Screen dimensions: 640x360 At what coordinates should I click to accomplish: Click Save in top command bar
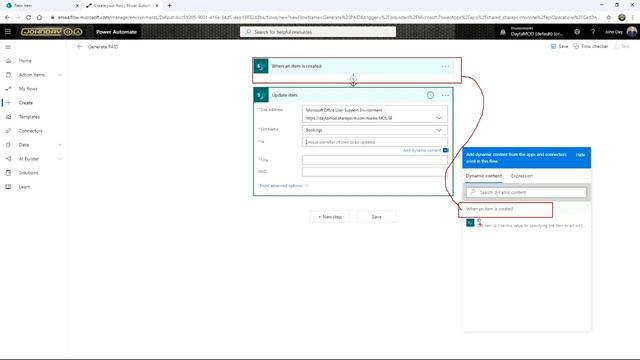point(559,47)
